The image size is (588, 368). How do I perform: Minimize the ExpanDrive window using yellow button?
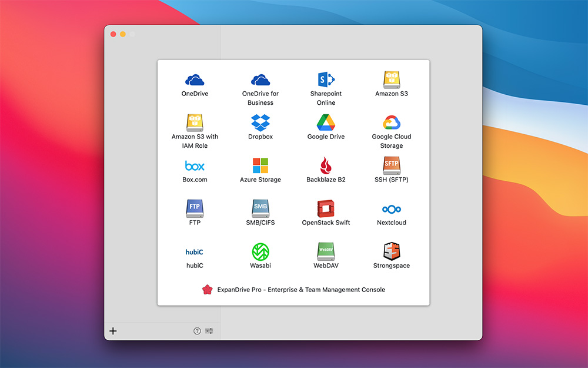click(123, 34)
